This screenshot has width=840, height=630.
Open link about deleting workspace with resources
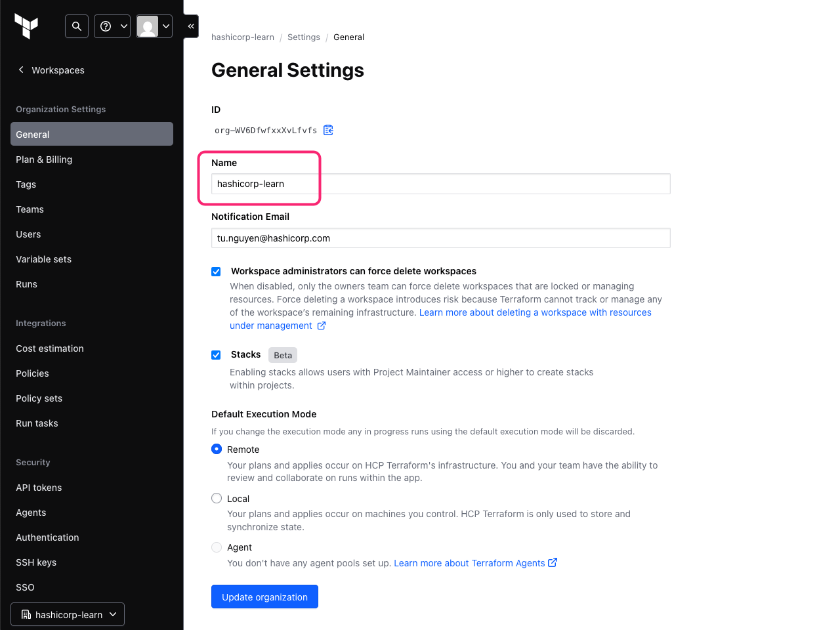(535, 312)
